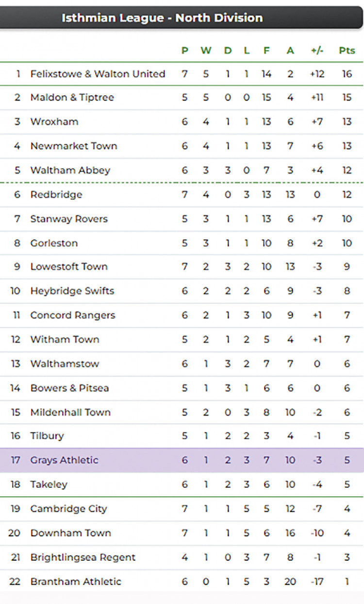
Task: Select the Maldon & Tiptree row
Action: pos(182,98)
